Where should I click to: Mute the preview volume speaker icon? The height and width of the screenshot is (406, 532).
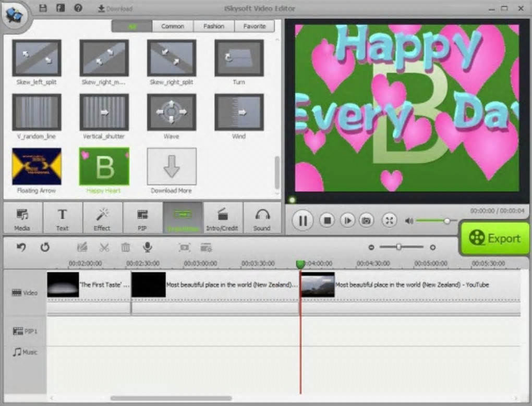click(409, 221)
